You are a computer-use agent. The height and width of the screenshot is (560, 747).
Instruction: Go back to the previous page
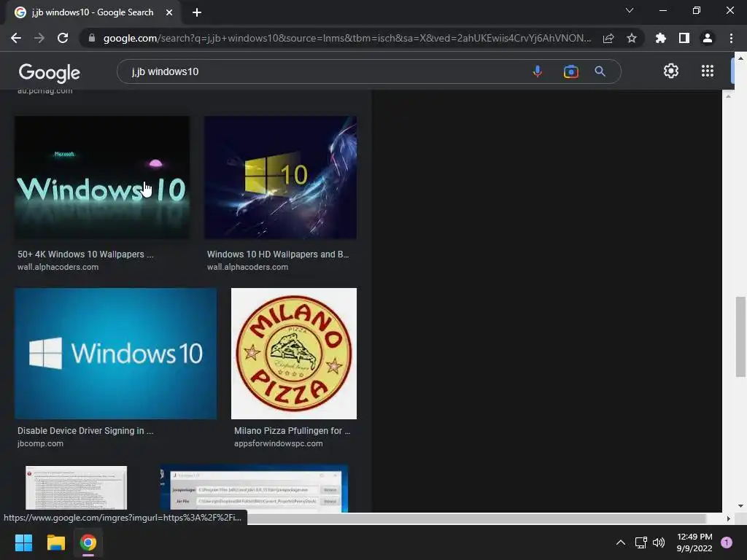point(16,38)
